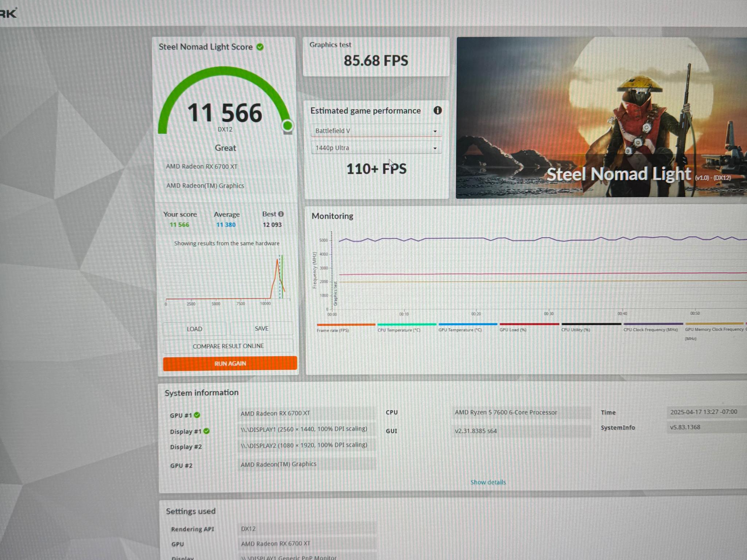
Task: Open the Battlefield V game dropdown
Action: (376, 131)
